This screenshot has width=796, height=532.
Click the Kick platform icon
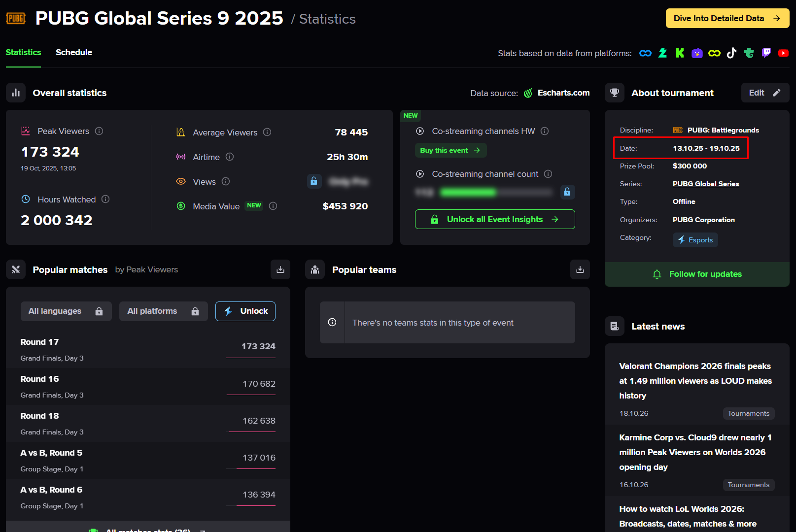(680, 53)
